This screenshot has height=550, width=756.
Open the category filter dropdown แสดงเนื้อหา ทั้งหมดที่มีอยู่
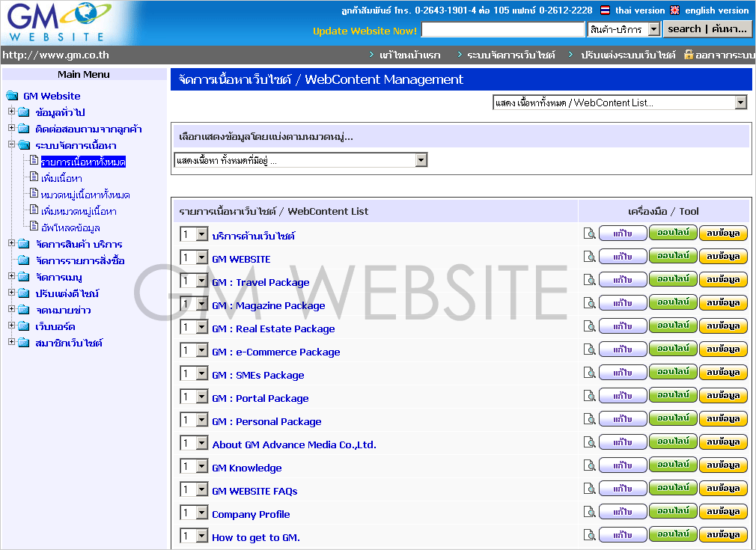[300, 160]
